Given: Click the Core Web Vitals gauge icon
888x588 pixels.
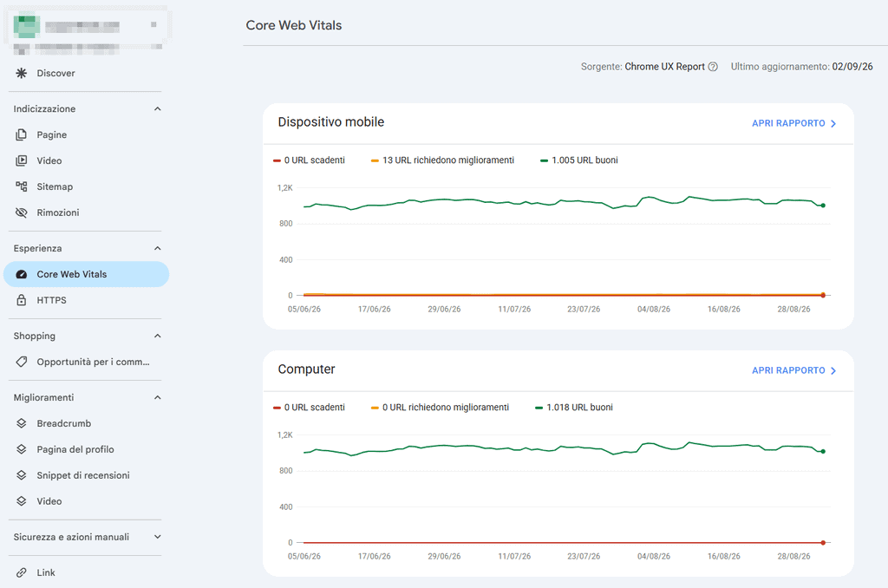Looking at the screenshot, I should [22, 274].
